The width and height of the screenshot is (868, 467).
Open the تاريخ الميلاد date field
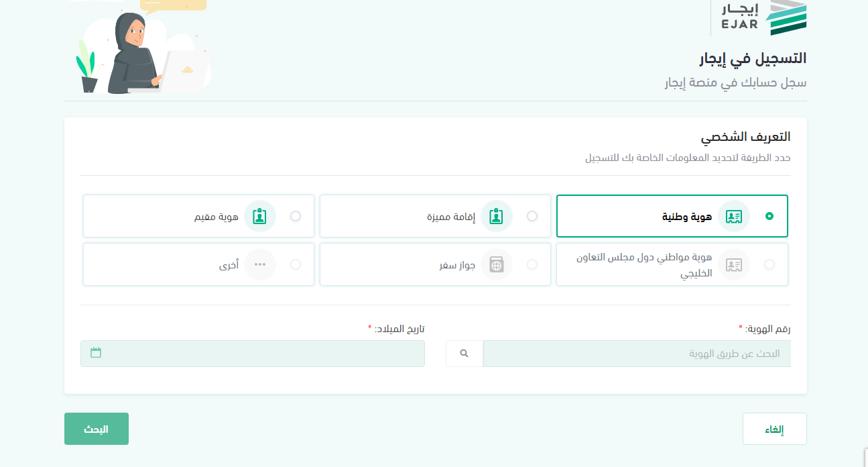pos(261,354)
